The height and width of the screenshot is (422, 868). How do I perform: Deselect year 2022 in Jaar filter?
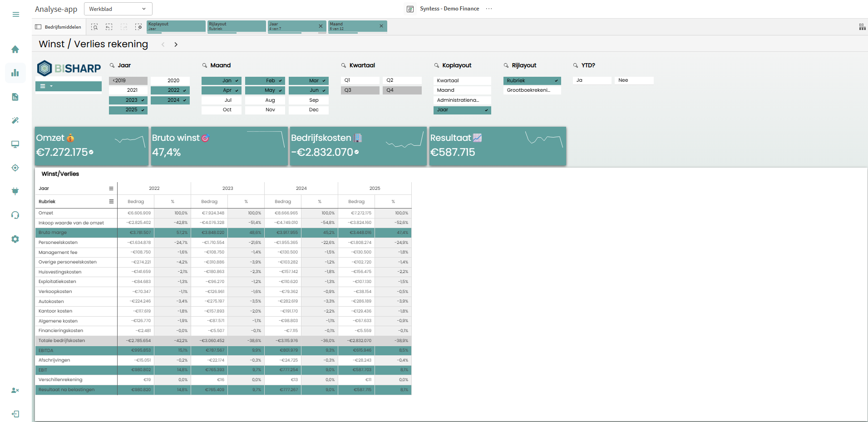(170, 90)
